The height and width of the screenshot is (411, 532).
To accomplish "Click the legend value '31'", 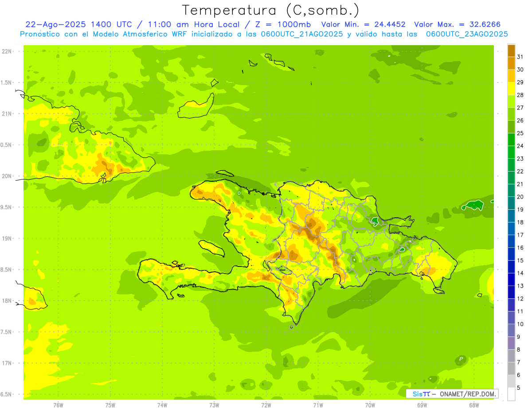I will pyautogui.click(x=520, y=56).
